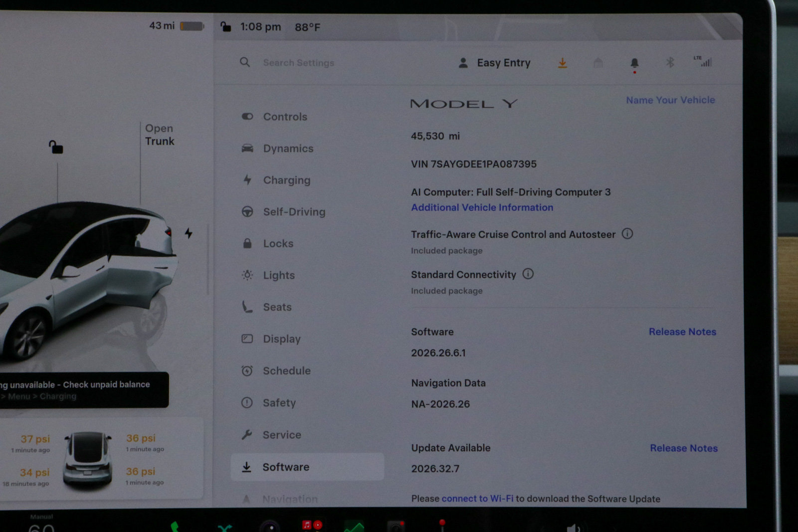The width and height of the screenshot is (798, 532).
Task: Tap the charge port lightning bolt icon
Action: (x=189, y=233)
